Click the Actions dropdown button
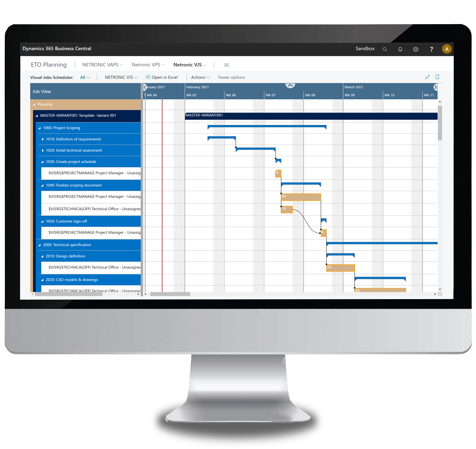The width and height of the screenshot is (476, 449). (x=199, y=77)
